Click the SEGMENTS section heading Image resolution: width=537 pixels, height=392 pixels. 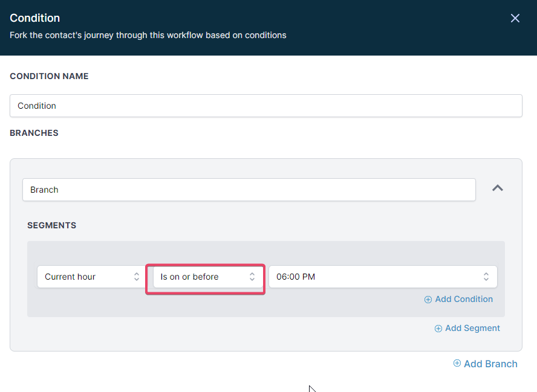[51, 225]
